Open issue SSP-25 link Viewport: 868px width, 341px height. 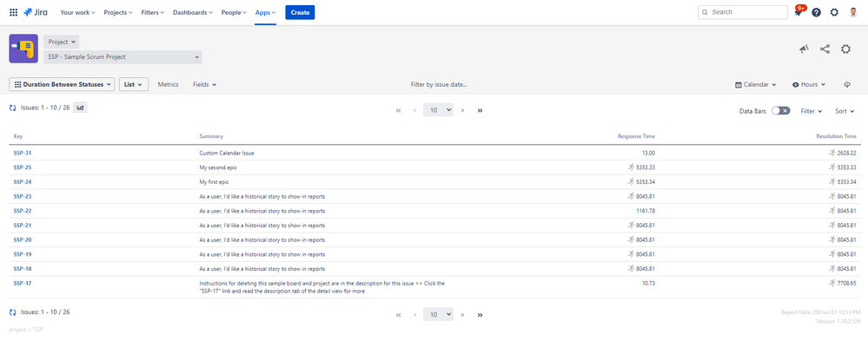click(x=22, y=167)
